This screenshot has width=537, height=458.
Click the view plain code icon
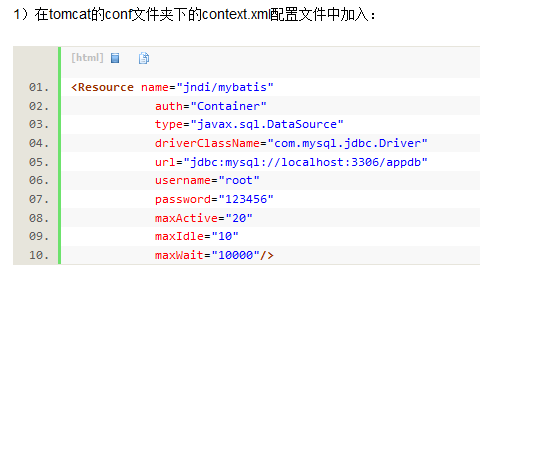pos(115,58)
